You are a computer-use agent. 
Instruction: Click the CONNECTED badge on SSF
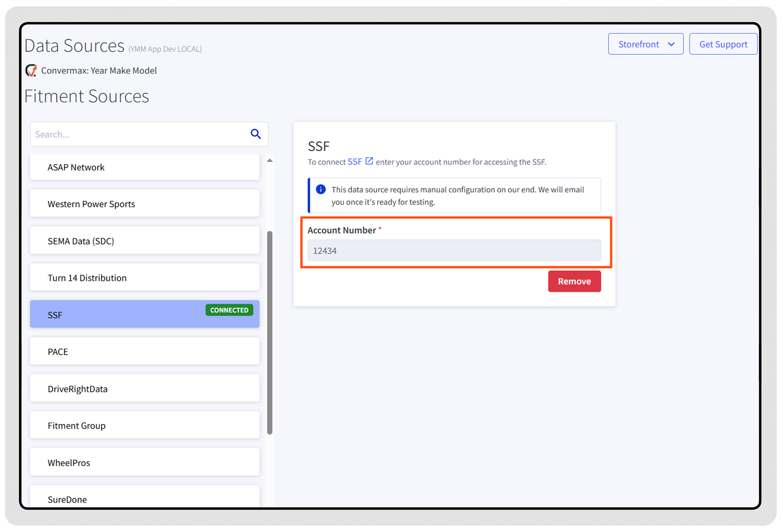(x=229, y=310)
